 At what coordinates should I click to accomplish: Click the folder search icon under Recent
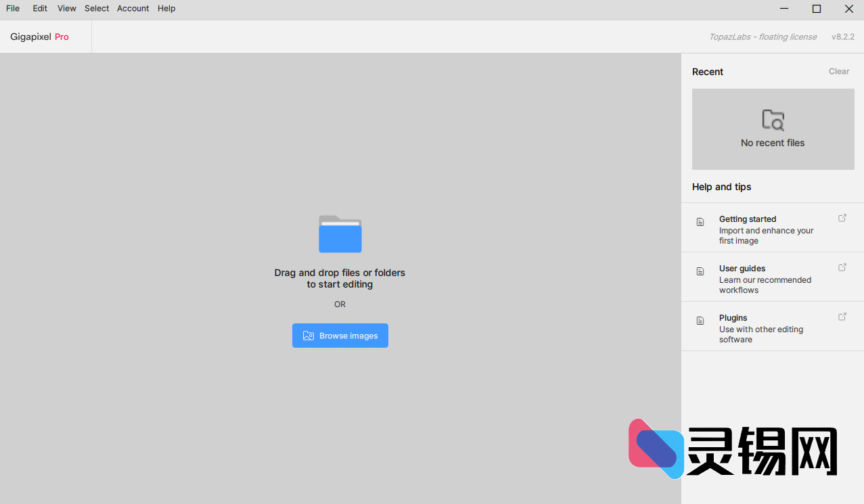773,120
